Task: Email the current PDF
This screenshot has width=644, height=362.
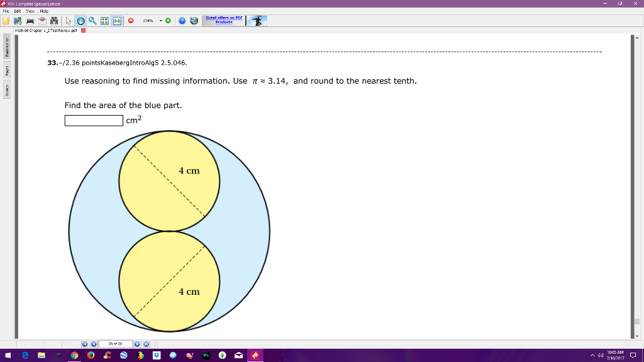Action: (x=42, y=19)
